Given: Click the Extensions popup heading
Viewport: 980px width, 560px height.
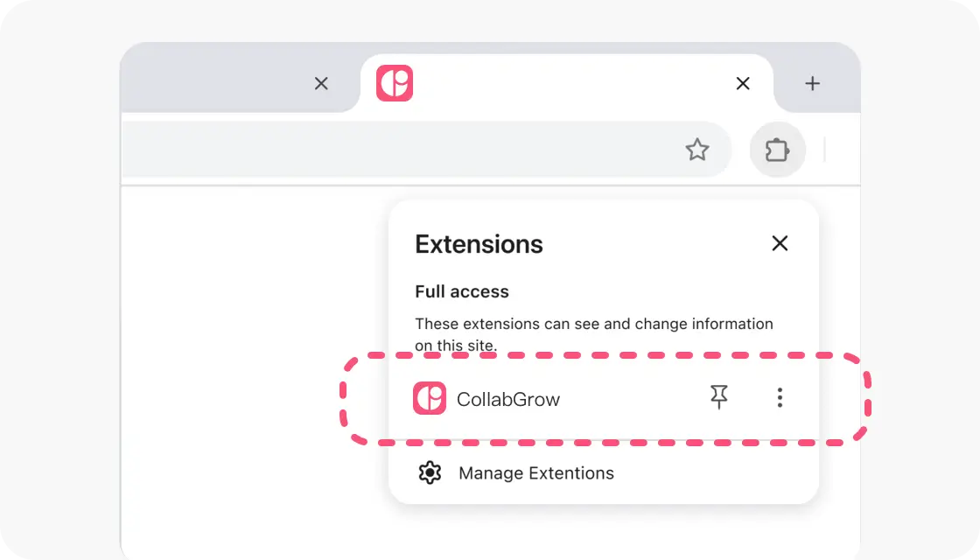Looking at the screenshot, I should (479, 244).
